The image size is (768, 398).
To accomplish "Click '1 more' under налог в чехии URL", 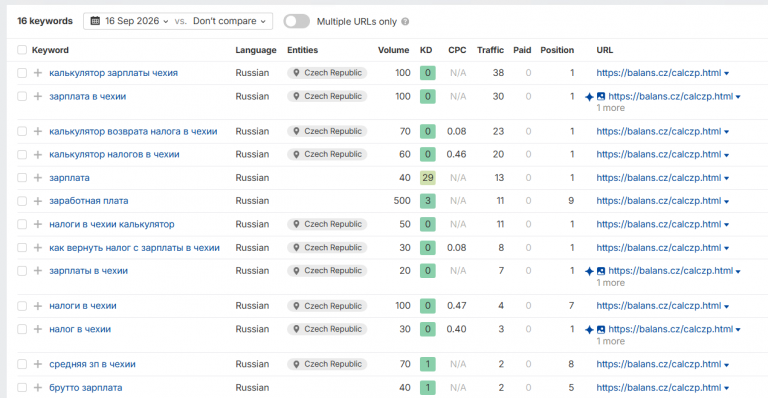I will pyautogui.click(x=610, y=341).
